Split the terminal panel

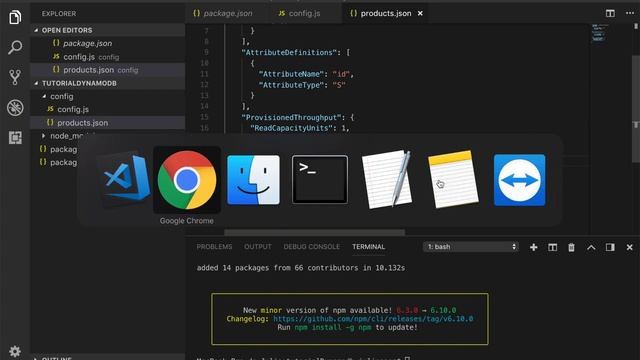553,247
